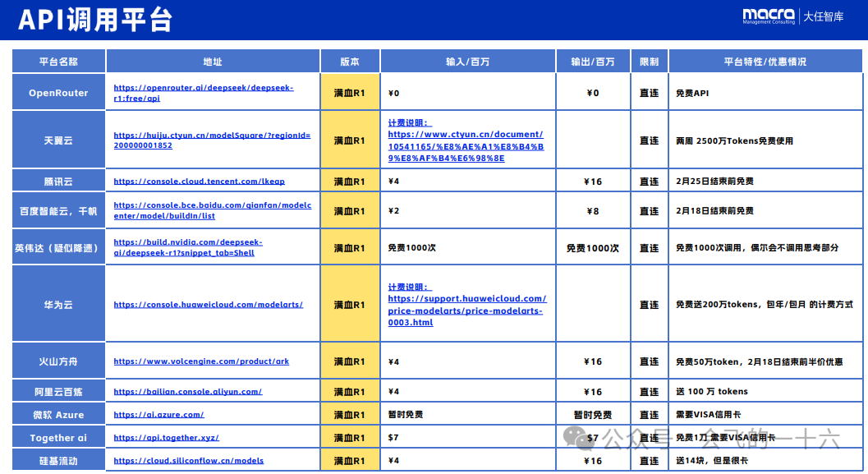Open the cloud.siliconflow.cn/models link
Screen dimensions: 868x474
click(189, 460)
